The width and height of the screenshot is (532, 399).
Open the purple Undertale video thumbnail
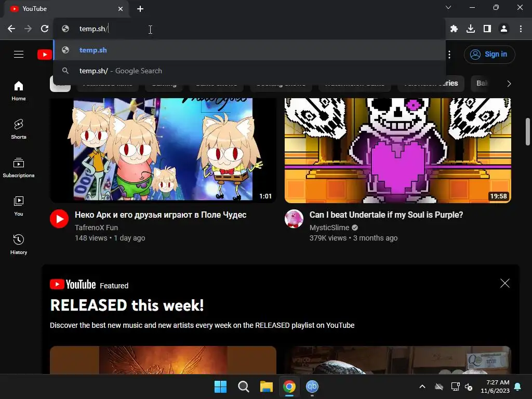tap(397, 150)
